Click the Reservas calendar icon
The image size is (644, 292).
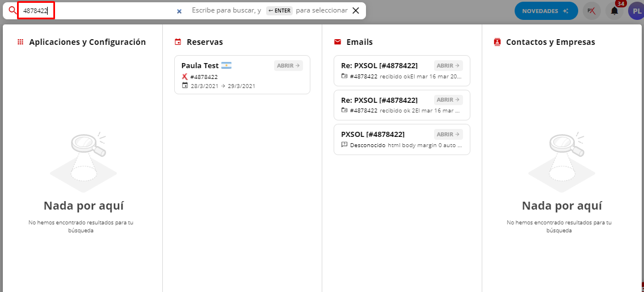[178, 42]
